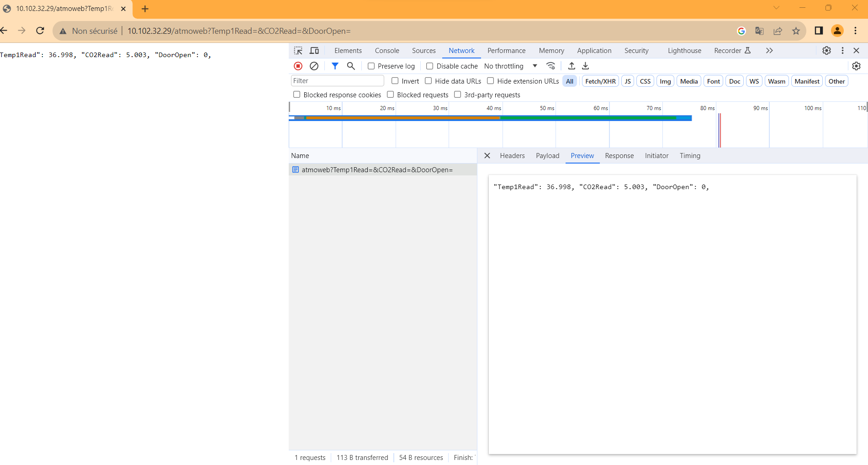Tick the Blocked requests checkbox
Image resolution: width=868 pixels, height=465 pixels.
coord(391,95)
